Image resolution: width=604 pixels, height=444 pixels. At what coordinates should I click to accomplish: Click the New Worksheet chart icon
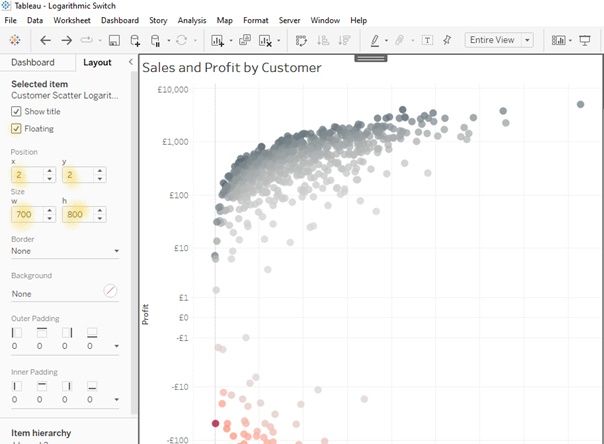click(218, 41)
